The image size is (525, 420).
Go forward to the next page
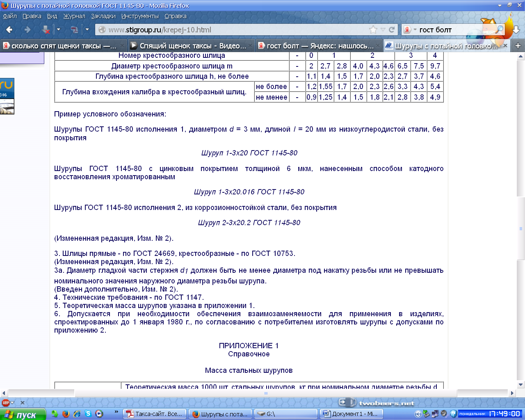pyautogui.click(x=27, y=30)
